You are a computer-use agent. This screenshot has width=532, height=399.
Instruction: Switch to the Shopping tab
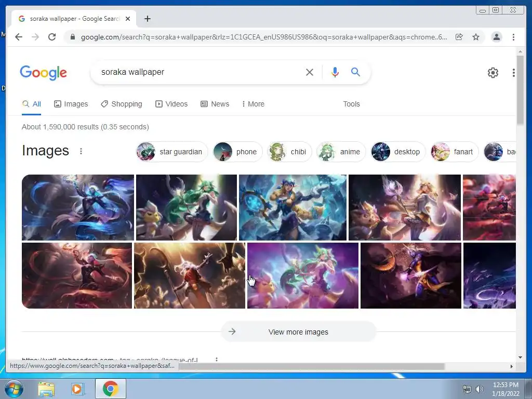[x=122, y=104]
